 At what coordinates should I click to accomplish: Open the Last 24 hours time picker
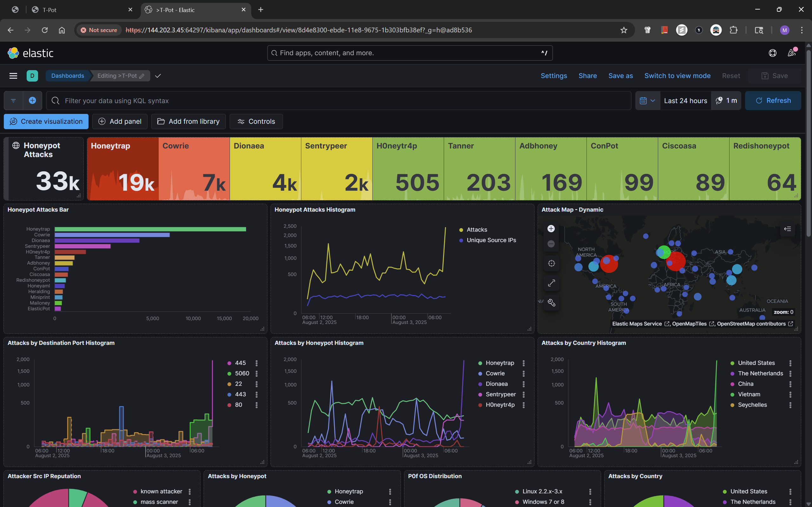(685, 101)
